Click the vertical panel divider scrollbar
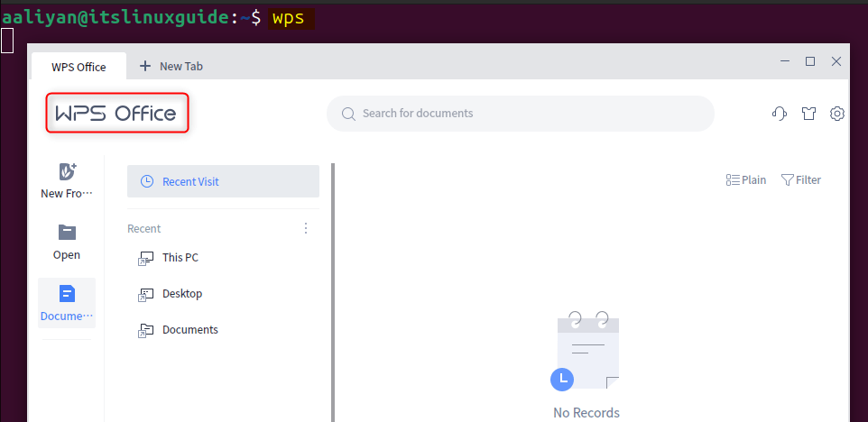This screenshot has width=868, height=422. [x=333, y=292]
